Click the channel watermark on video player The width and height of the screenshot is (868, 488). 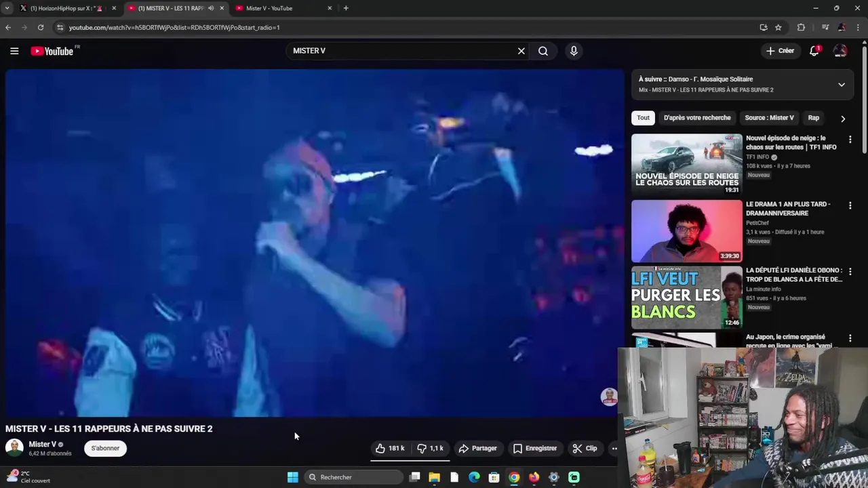[609, 396]
